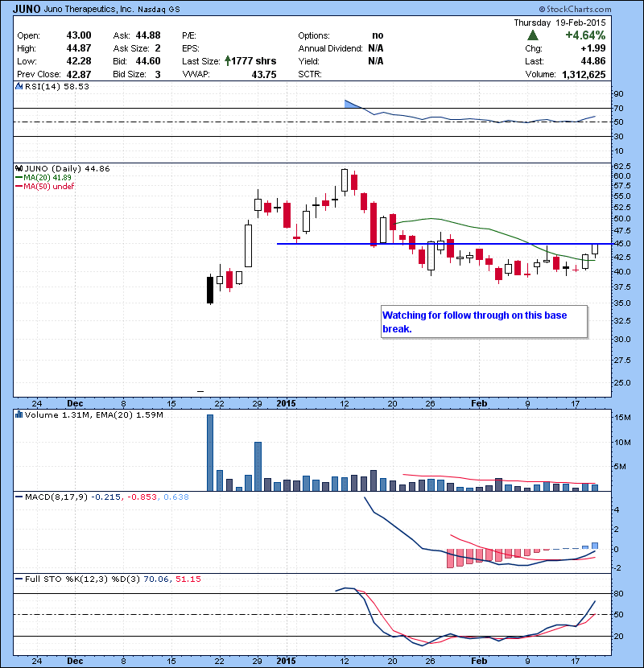Image resolution: width=644 pixels, height=668 pixels.
Task: Click the JUNO ticker symbol in the header
Action: coord(27,9)
